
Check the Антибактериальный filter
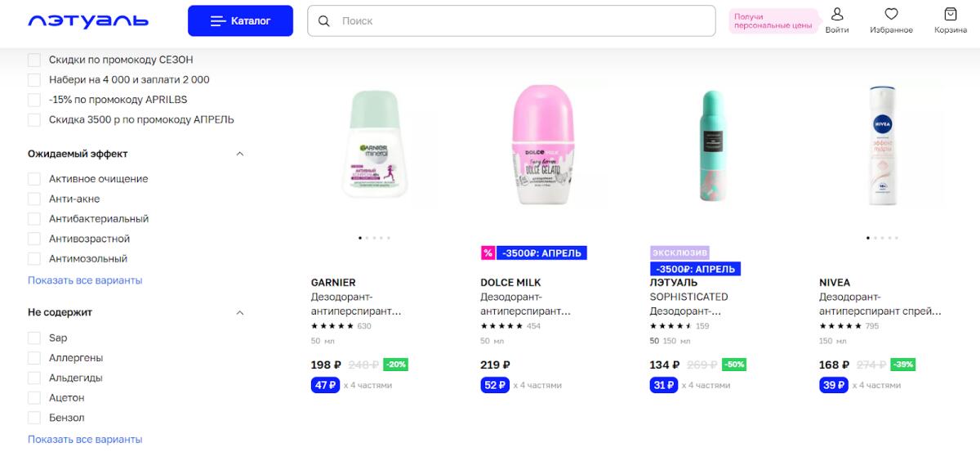(x=34, y=219)
